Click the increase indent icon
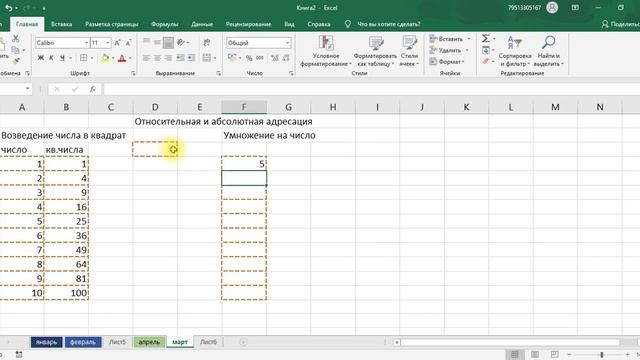The width and height of the screenshot is (640, 360). point(191,58)
